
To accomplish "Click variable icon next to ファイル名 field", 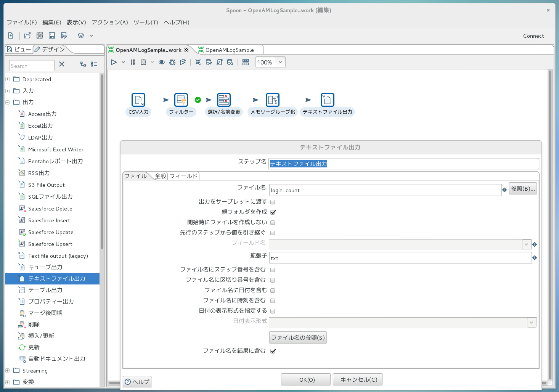I will [x=504, y=190].
